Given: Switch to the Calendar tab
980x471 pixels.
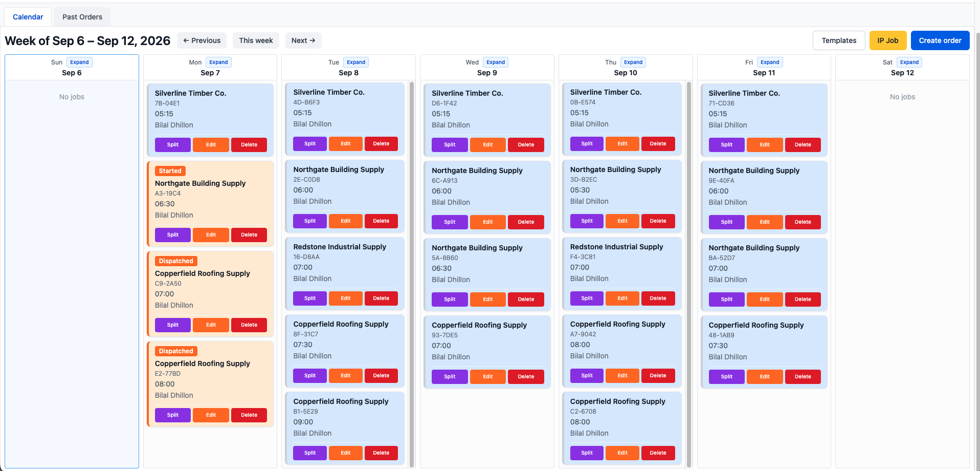Looking at the screenshot, I should [28, 17].
